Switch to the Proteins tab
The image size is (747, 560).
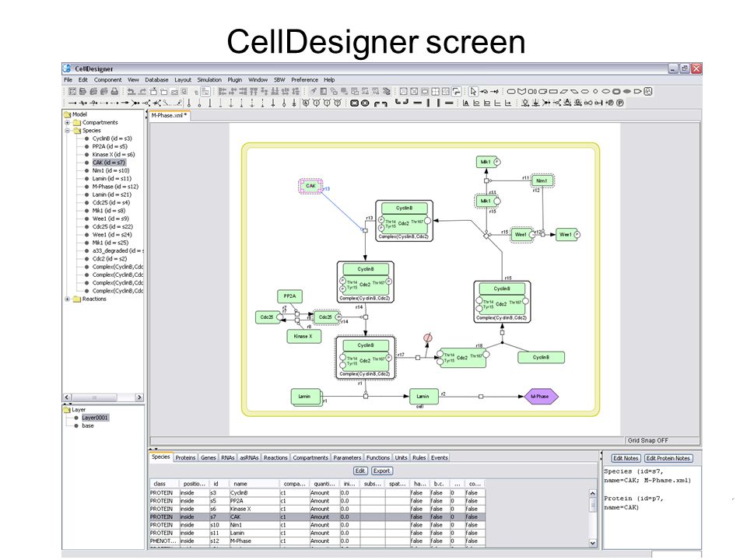pos(185,457)
